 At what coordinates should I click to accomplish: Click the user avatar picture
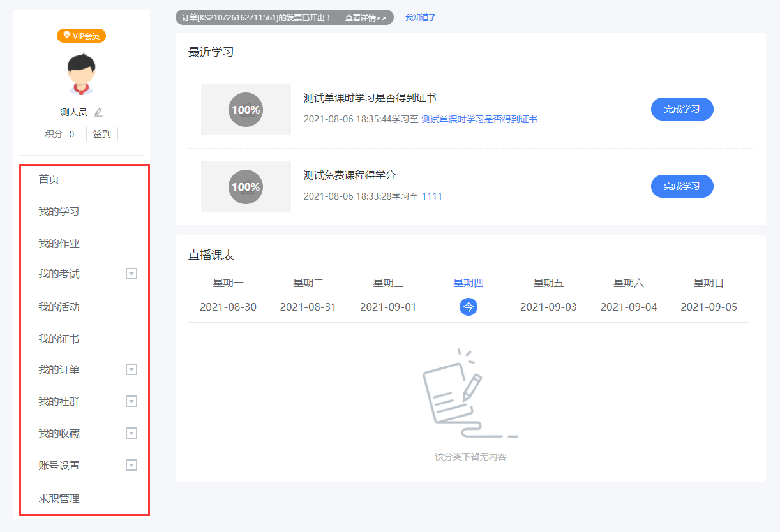tap(81, 73)
